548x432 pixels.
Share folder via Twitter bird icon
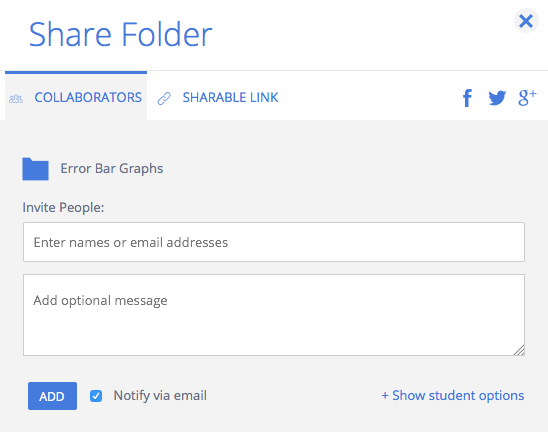[497, 98]
